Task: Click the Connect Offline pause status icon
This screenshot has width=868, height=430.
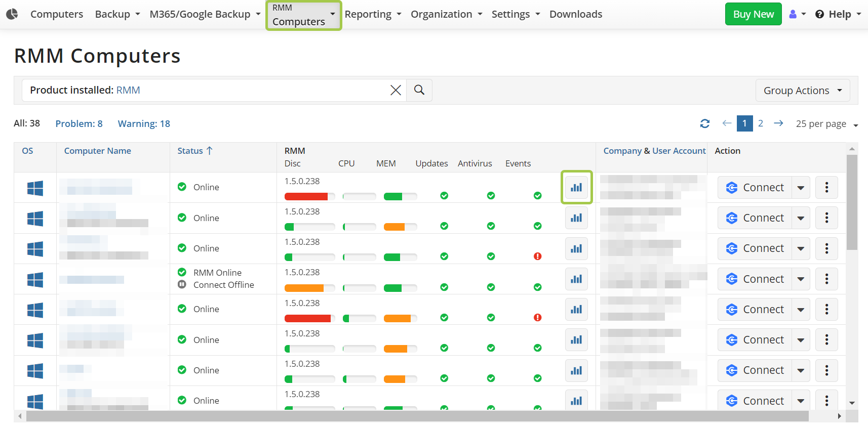Action: coord(182,284)
